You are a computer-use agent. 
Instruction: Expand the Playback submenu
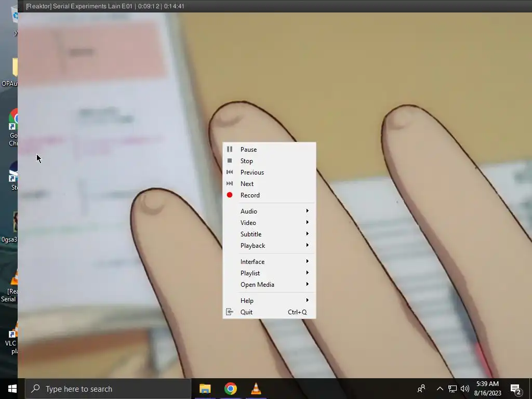click(x=270, y=245)
